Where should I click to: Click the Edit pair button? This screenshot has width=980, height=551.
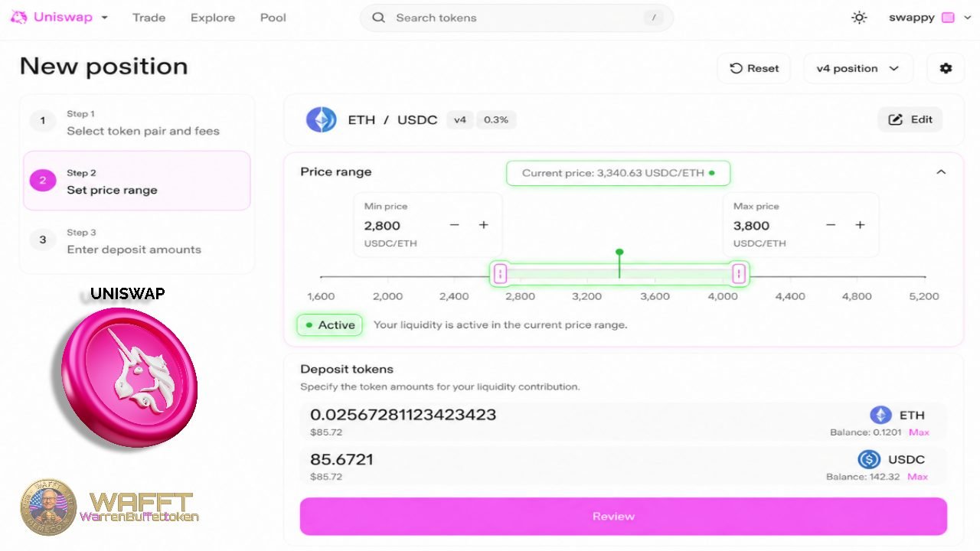(x=910, y=119)
